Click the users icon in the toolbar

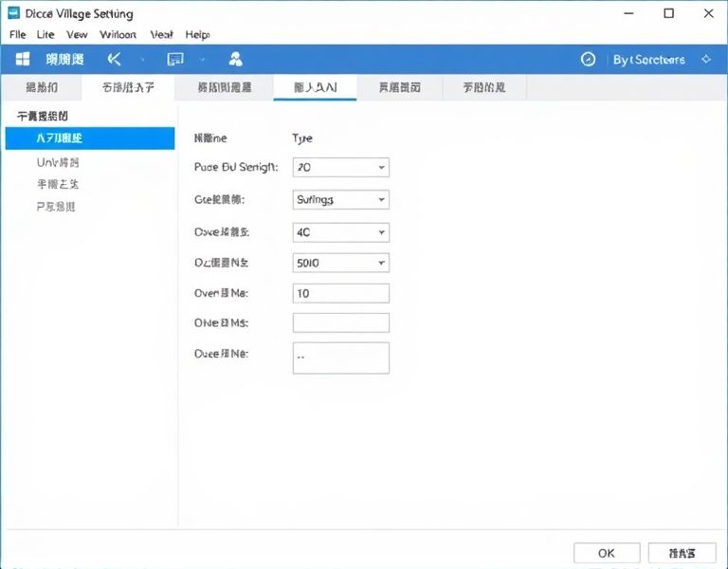(235, 60)
